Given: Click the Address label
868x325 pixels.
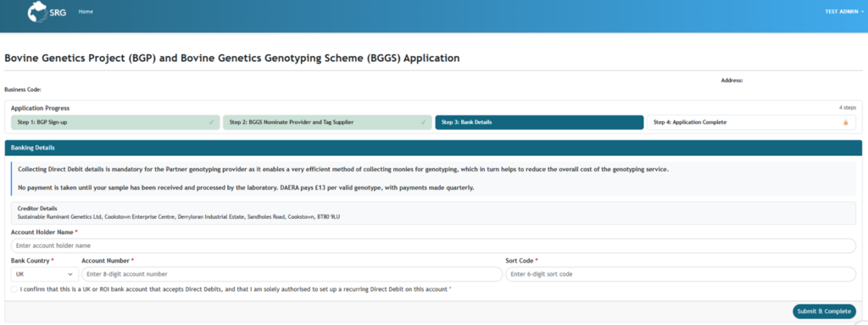Looking at the screenshot, I should coord(732,81).
